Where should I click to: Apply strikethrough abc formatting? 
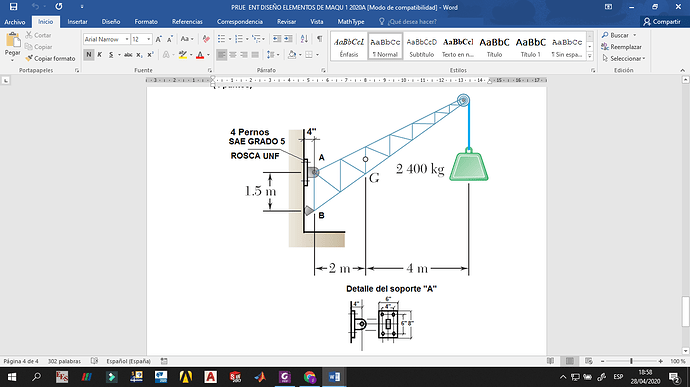(128, 55)
